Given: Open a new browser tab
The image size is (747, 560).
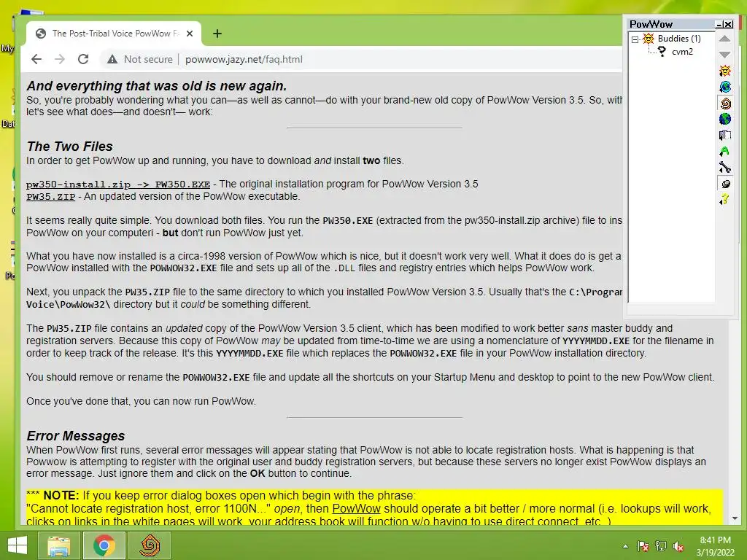Looking at the screenshot, I should [x=217, y=34].
